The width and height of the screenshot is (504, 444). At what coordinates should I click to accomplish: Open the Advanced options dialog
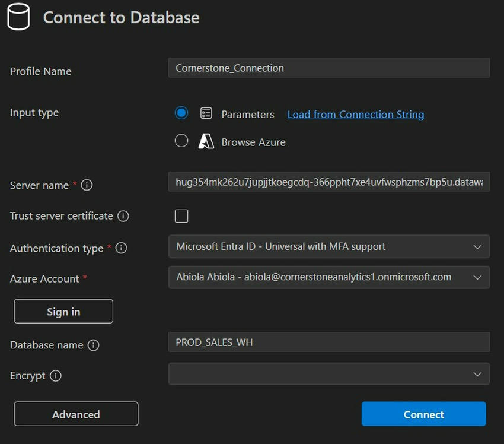[x=76, y=414]
